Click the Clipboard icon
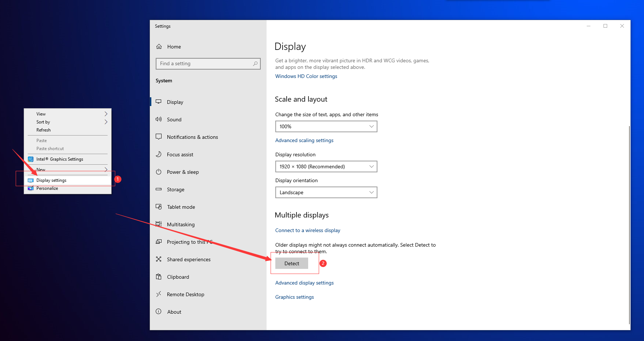644x341 pixels. click(159, 277)
